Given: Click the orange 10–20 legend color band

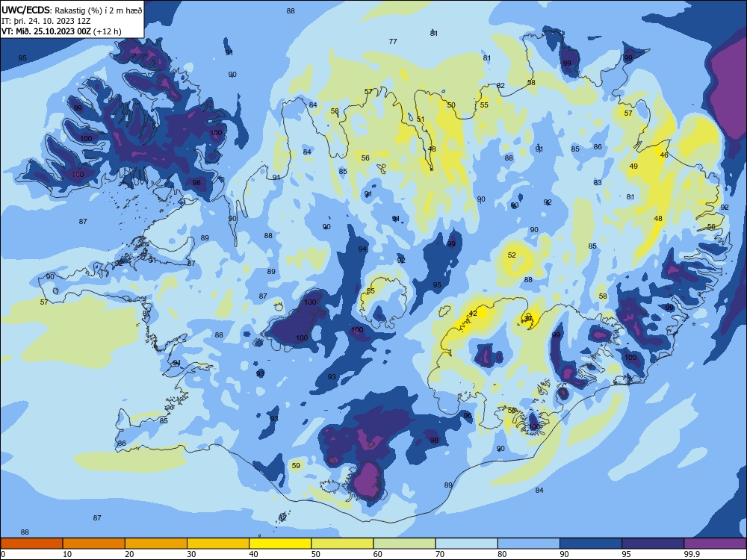Looking at the screenshot, I should coord(94,544).
